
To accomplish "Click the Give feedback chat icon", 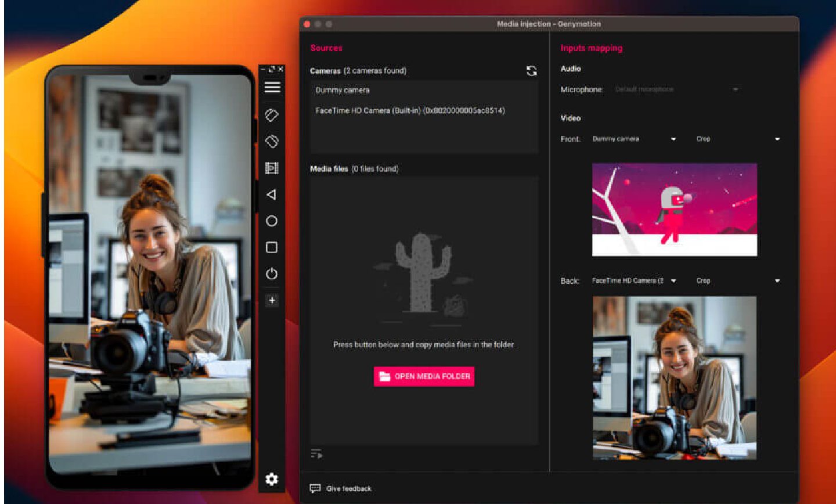I will [315, 488].
